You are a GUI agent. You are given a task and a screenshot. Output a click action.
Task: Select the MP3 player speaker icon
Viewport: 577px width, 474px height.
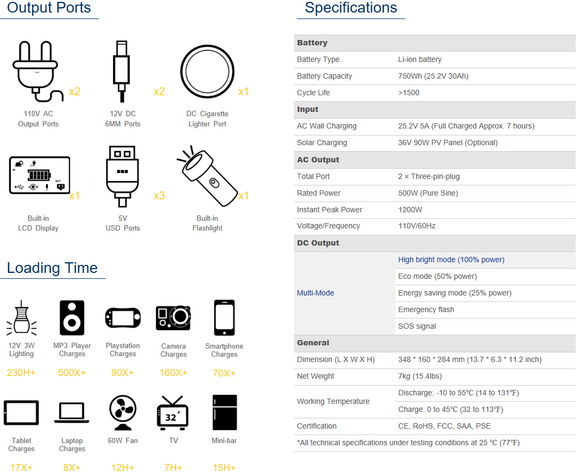click(72, 318)
